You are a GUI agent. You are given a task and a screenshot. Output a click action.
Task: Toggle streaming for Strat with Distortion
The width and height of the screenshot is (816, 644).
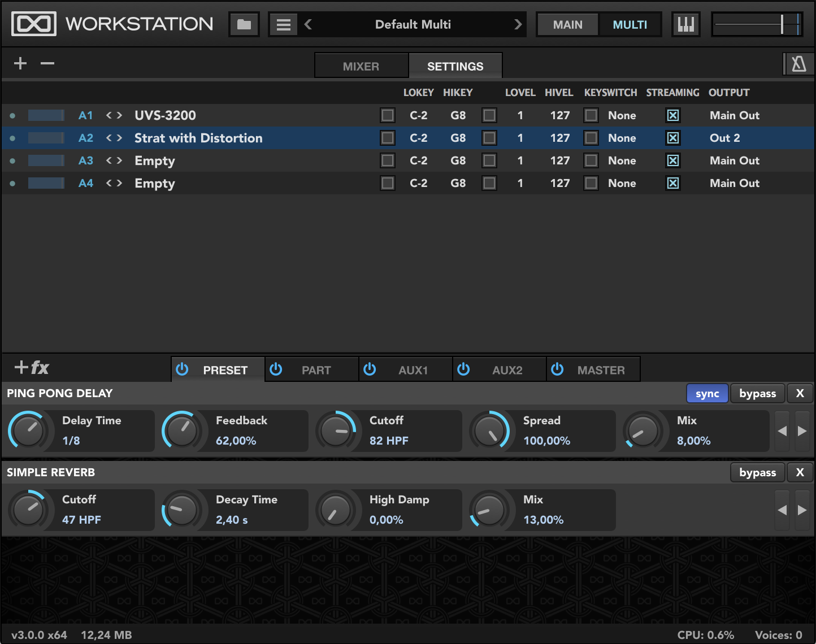(x=673, y=138)
